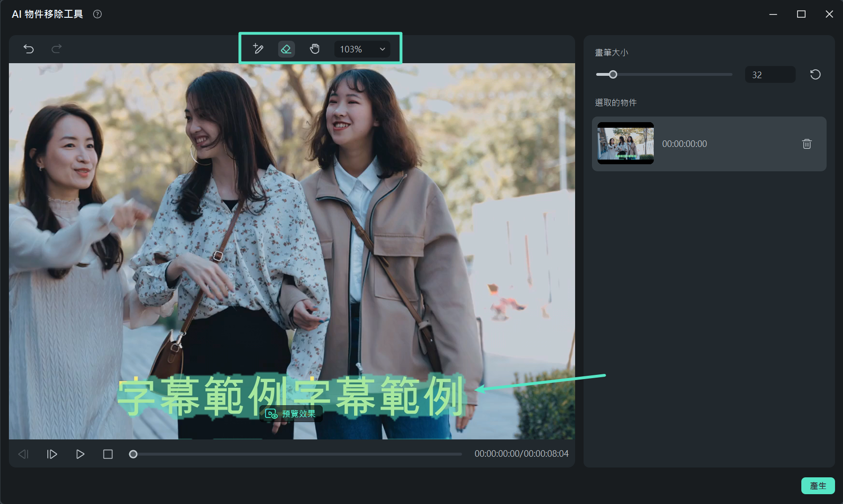843x504 pixels.
Task: Delete the selected object entry
Action: (806, 144)
